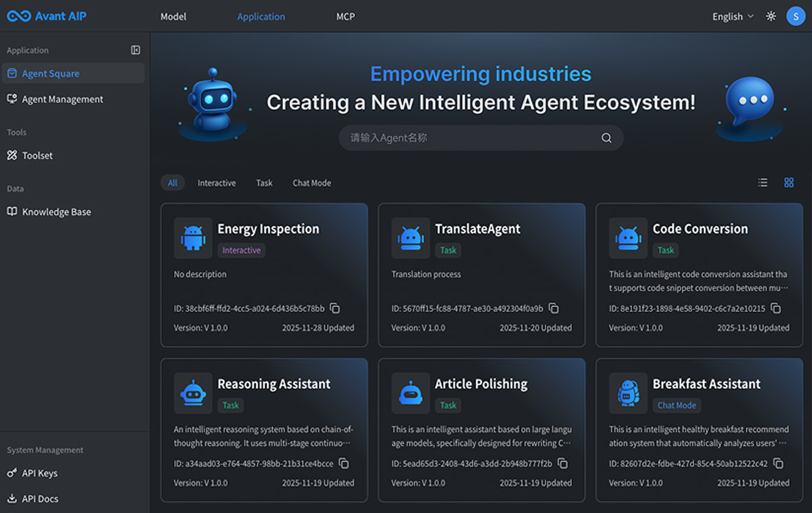Switch to grid view layout
812x513 pixels.
click(788, 183)
